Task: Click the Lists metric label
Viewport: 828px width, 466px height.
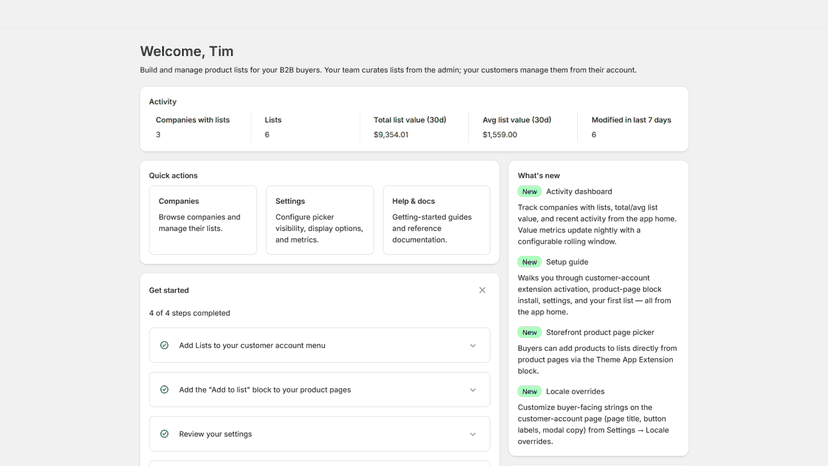Action: tap(273, 120)
